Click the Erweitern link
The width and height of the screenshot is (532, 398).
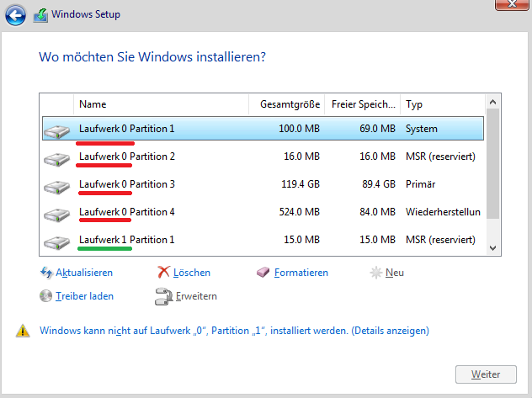coord(196,296)
